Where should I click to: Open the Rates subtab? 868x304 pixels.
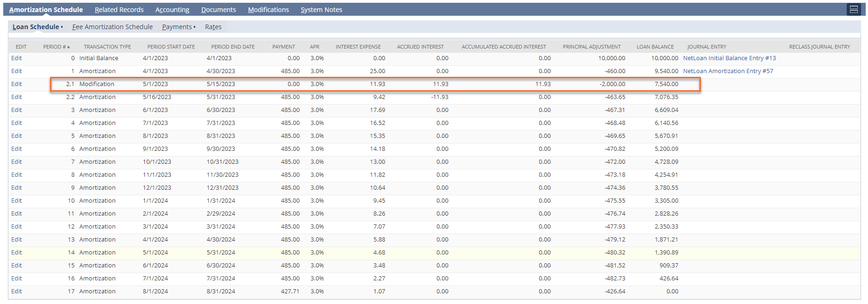(213, 27)
